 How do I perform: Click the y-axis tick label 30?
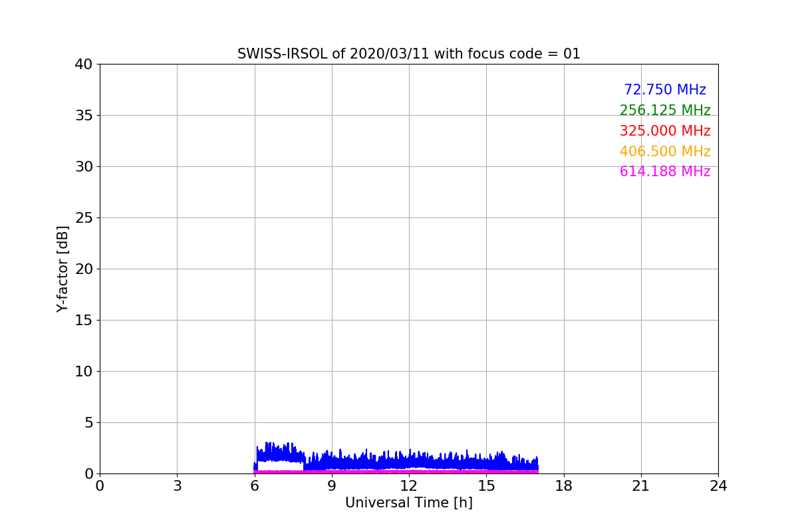pos(84,167)
